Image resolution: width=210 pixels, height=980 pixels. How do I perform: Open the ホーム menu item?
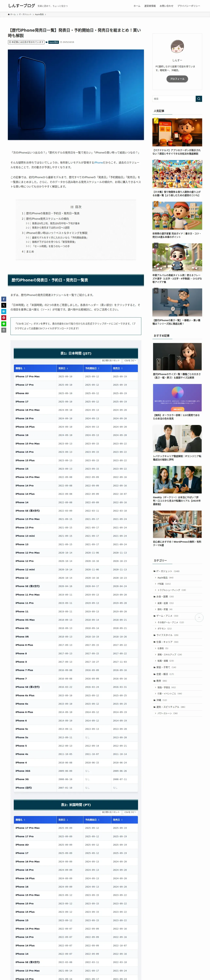[x=137, y=6]
